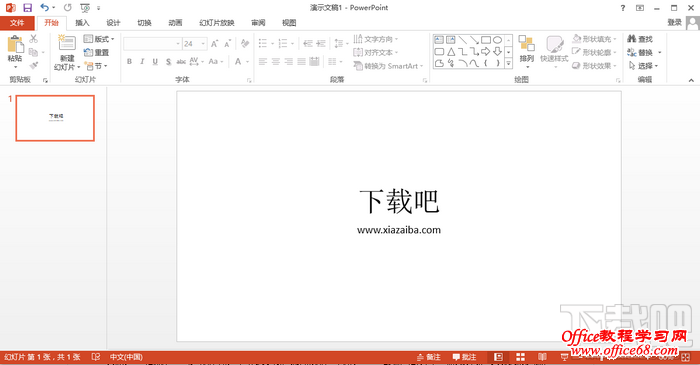Open the Shape Fill (形状填充) dropdown
Viewport: 700px width, 365px height.
click(x=595, y=39)
